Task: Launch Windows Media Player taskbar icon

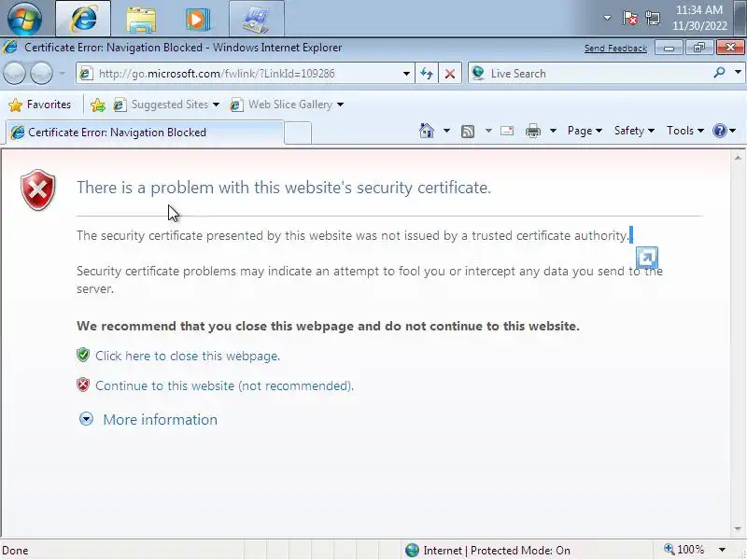Action: click(198, 19)
